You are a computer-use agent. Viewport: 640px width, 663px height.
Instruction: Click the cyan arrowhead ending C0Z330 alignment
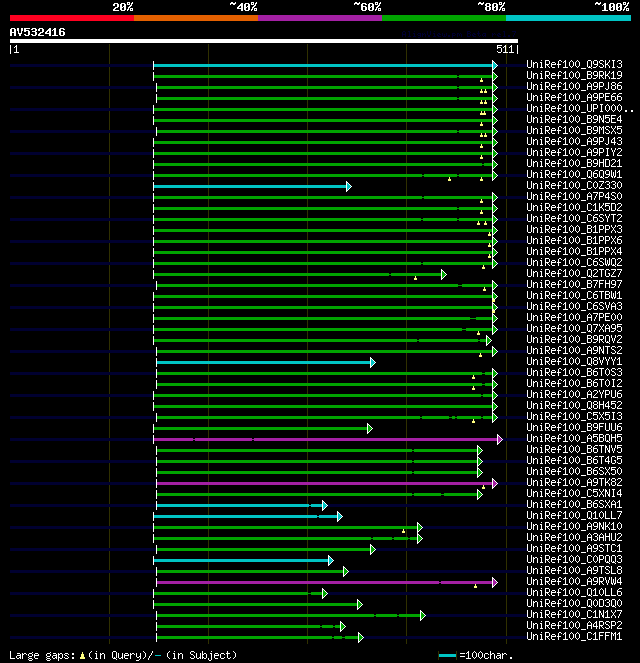(x=349, y=186)
